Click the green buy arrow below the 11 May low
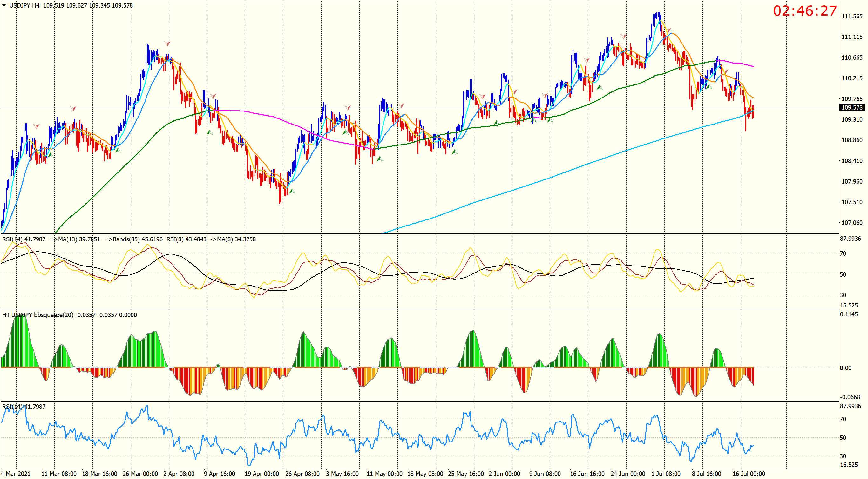This screenshot has width=868, height=479. point(379,159)
